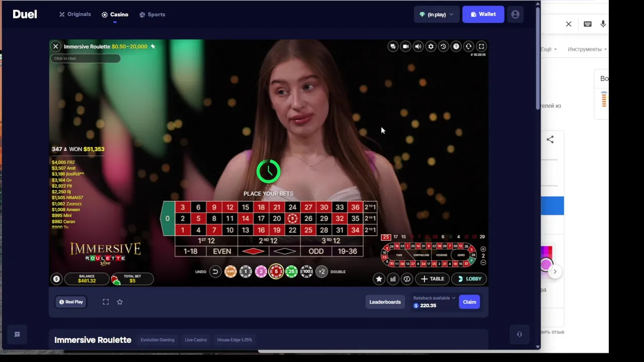
Task: Open roulette game settings gear
Action: tap(431, 46)
